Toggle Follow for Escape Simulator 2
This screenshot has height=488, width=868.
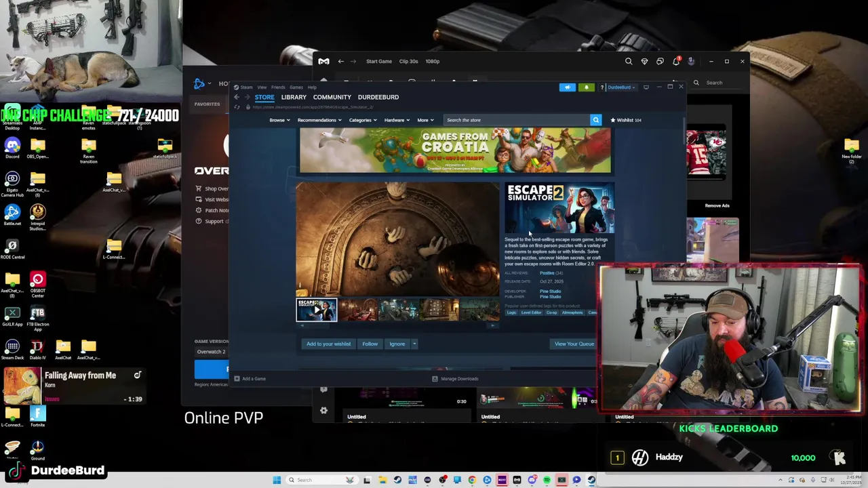coord(370,344)
